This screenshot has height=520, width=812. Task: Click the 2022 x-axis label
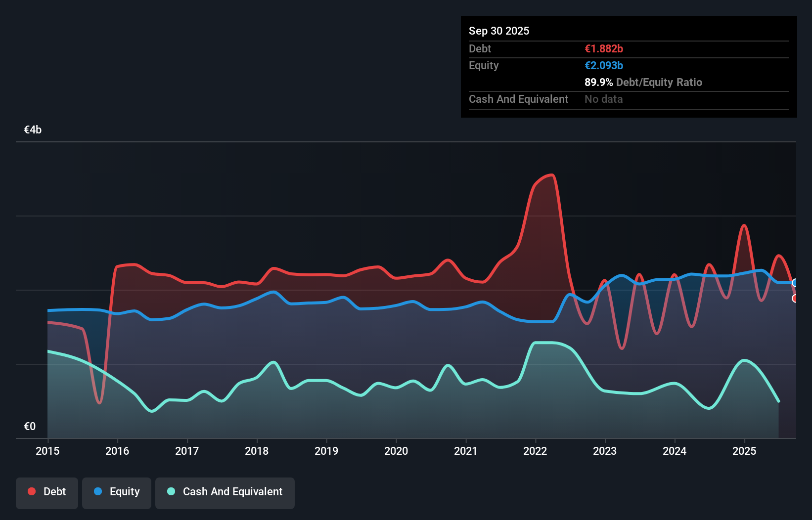coord(535,451)
